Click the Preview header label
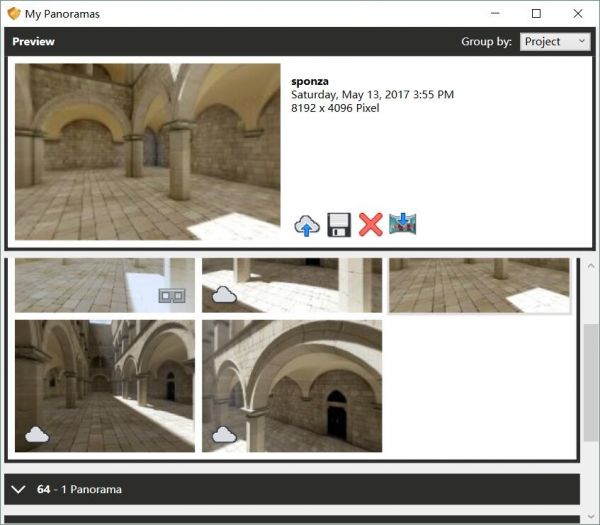The height and width of the screenshot is (525, 600). (x=33, y=41)
